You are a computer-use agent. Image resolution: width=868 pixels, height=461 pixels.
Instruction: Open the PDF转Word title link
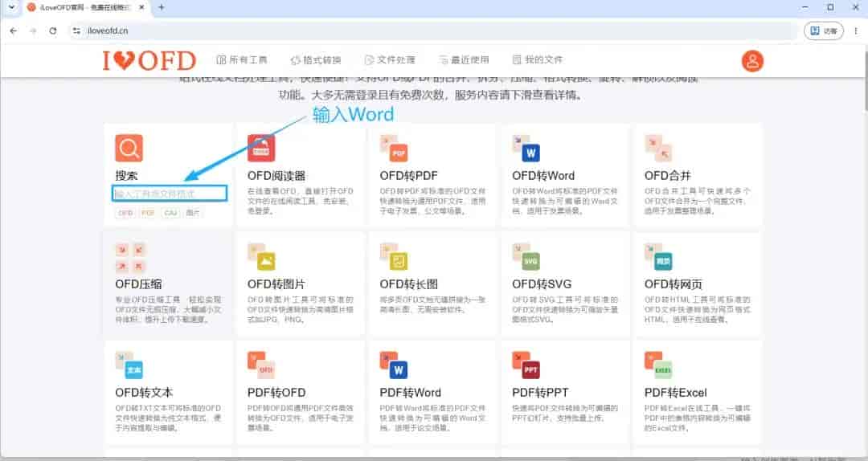pos(410,393)
